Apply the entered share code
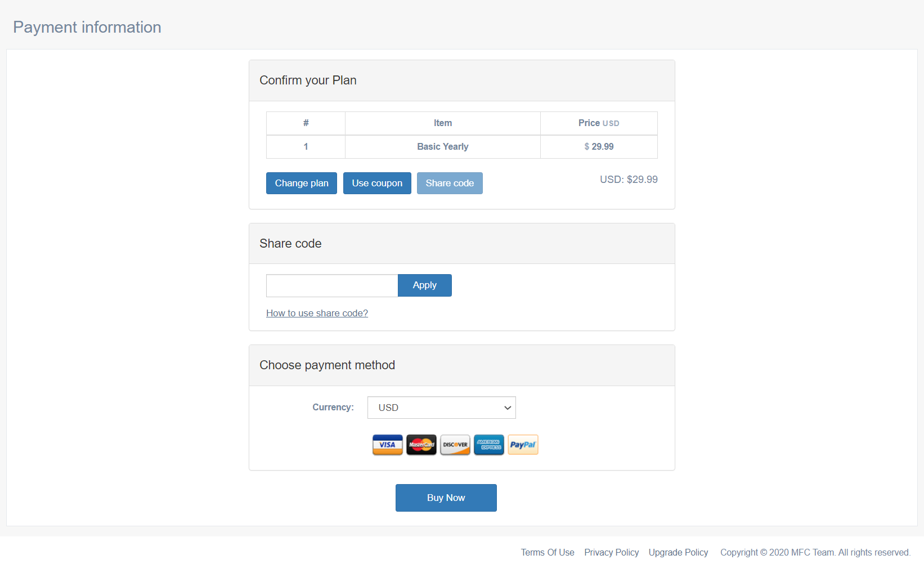The height and width of the screenshot is (564, 924). point(425,285)
